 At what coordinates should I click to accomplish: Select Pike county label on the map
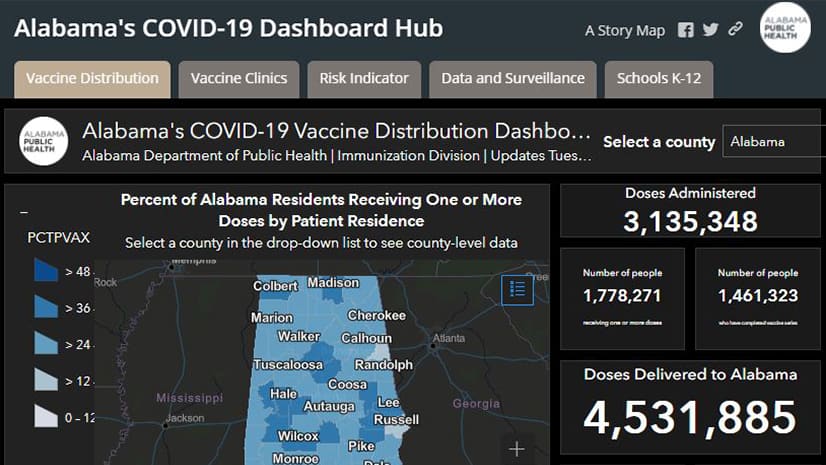[361, 446]
